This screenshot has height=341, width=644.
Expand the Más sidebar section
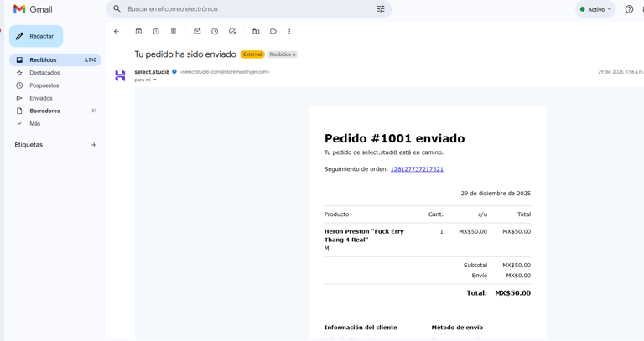[x=34, y=123]
